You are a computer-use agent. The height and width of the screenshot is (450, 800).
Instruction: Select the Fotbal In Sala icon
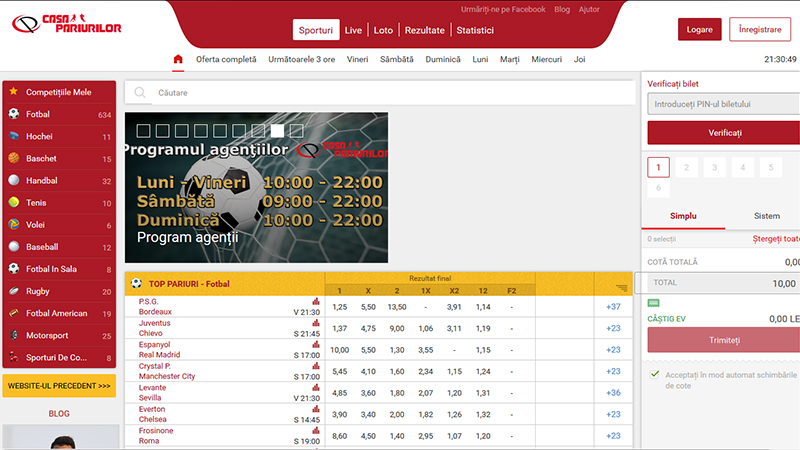click(14, 268)
